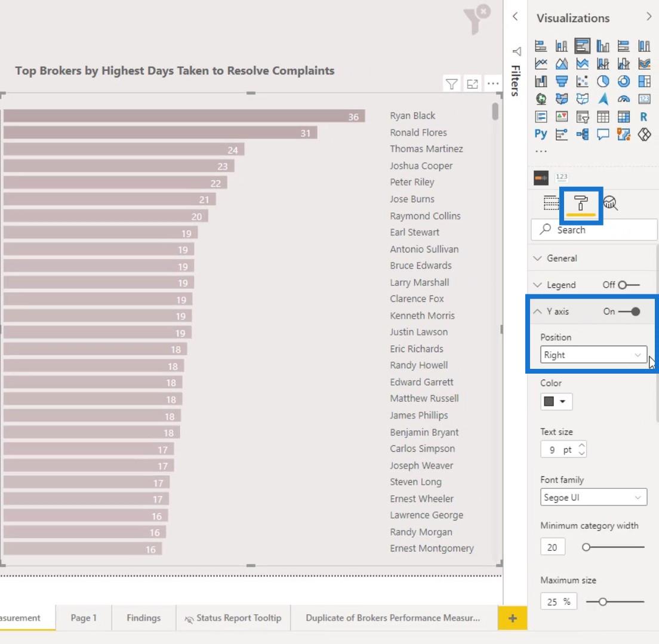This screenshot has width=659, height=644.
Task: Switch to the Analytics magnifier tab
Action: pyautogui.click(x=610, y=203)
